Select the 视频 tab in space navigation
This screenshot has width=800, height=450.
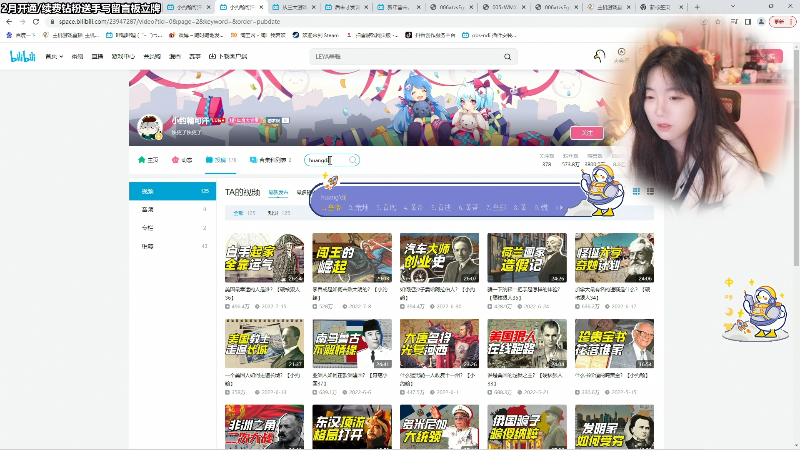221,160
